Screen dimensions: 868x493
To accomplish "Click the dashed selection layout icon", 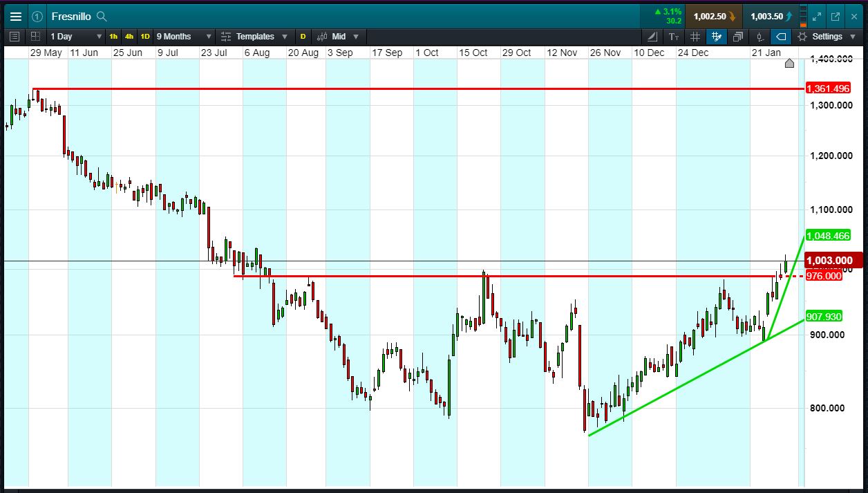I will 35,37.
